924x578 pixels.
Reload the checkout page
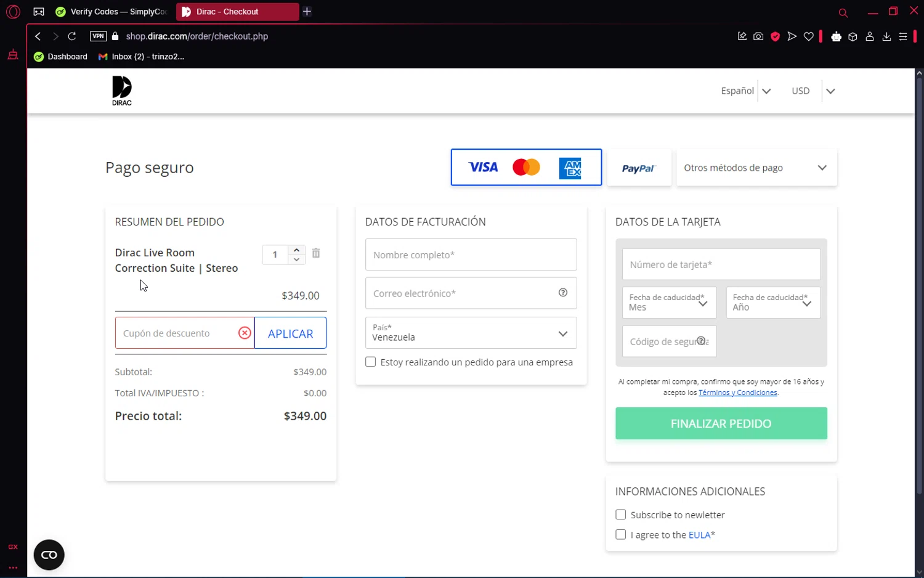tap(72, 36)
